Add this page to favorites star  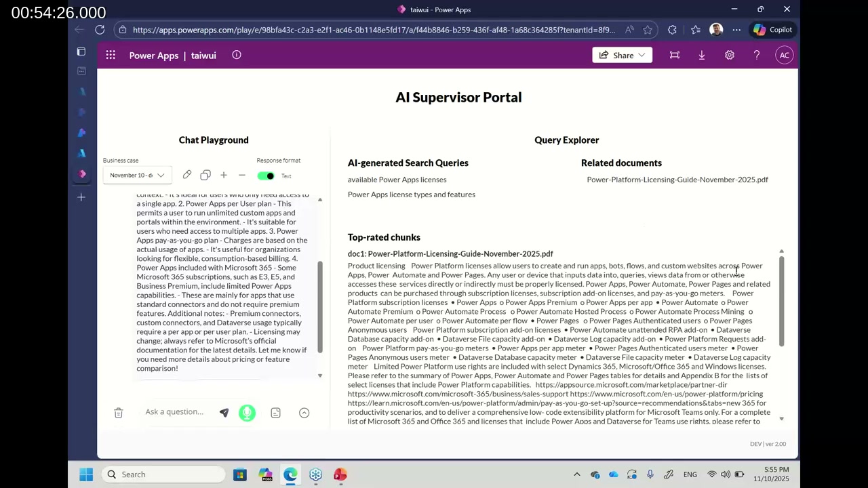[x=648, y=30]
